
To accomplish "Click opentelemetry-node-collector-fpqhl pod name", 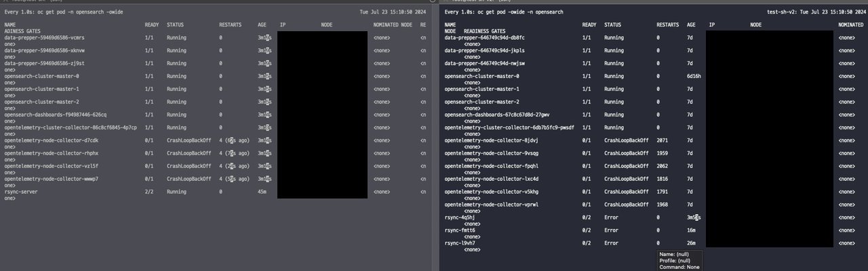I will coord(492,167).
